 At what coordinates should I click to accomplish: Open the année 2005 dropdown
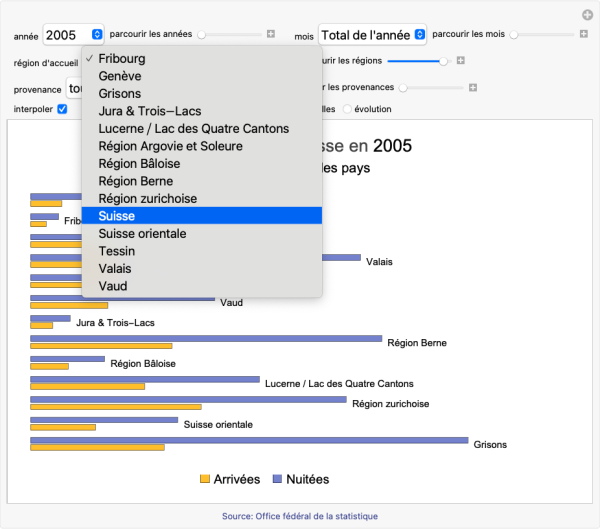tap(74, 35)
